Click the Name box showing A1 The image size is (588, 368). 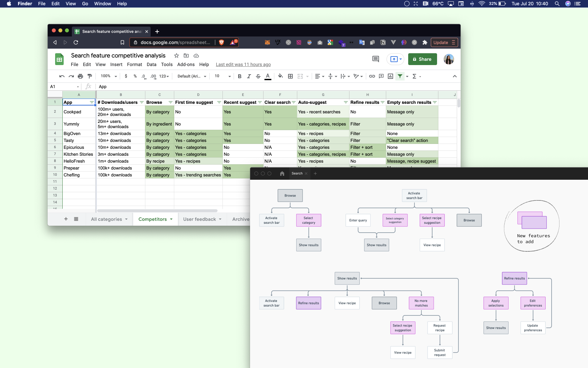point(64,86)
